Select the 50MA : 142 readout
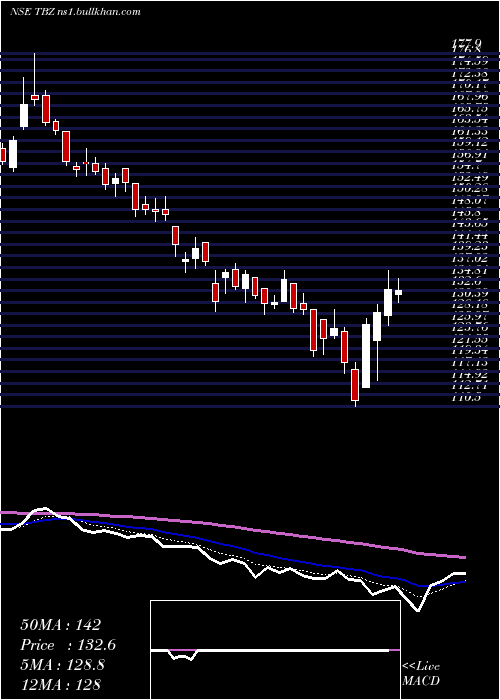The height and width of the screenshot is (700, 500). coord(61,625)
